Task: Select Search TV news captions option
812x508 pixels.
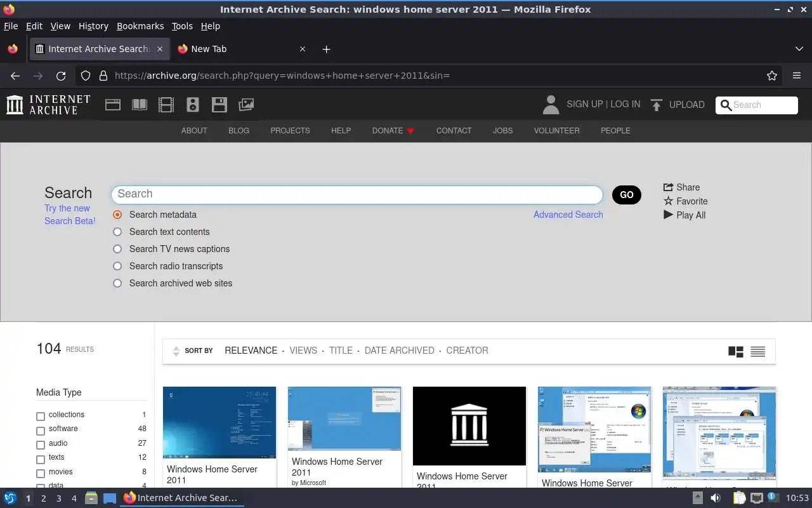Action: 117,249
